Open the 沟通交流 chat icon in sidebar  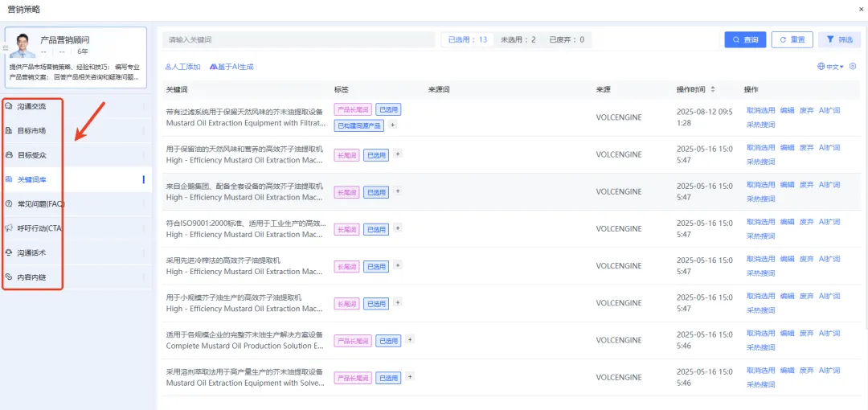[x=9, y=106]
